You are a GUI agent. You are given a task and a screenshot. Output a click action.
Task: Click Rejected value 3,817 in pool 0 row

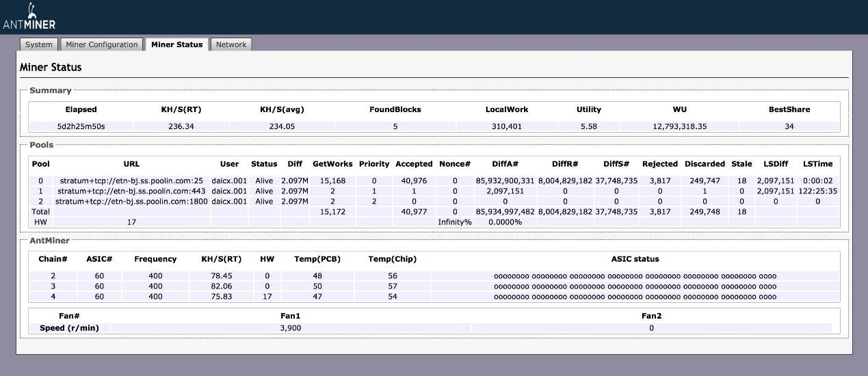(660, 181)
